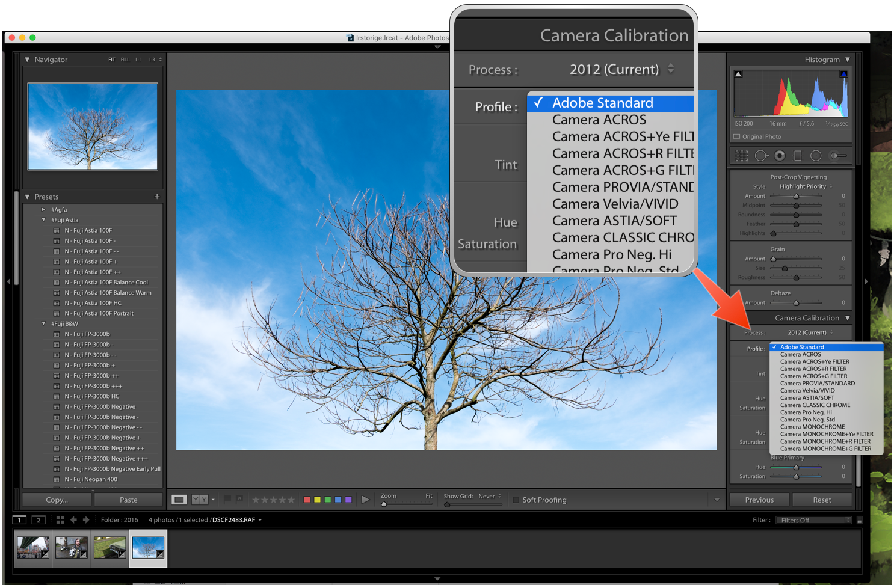Open Grid view from filmstrip bar
The height and width of the screenshot is (588, 894).
60,520
